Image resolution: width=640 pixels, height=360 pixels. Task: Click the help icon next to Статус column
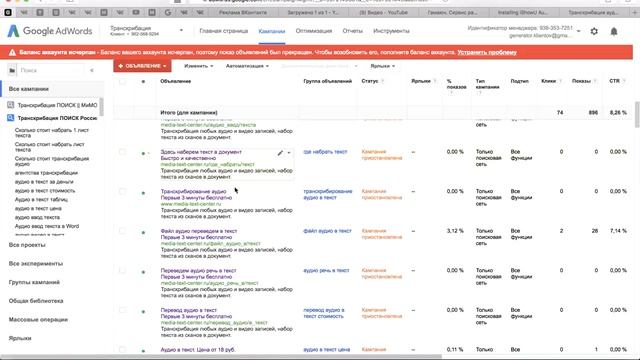[x=382, y=81]
